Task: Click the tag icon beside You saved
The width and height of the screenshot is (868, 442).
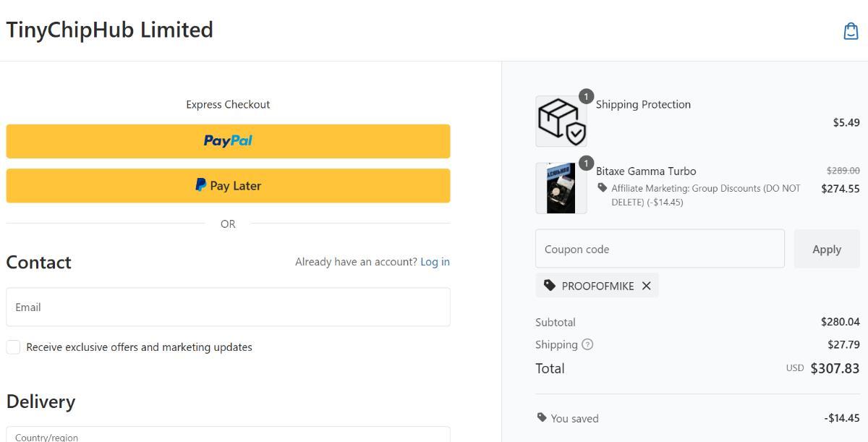Action: (542, 417)
